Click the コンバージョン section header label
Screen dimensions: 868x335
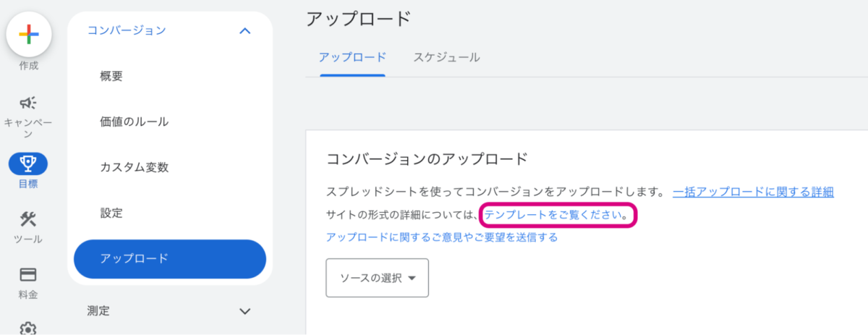[127, 30]
